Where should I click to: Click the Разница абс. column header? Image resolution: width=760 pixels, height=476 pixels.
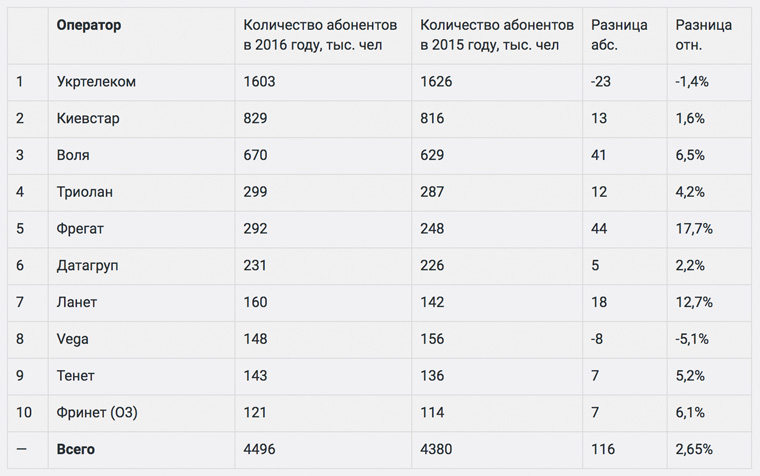coord(619,35)
